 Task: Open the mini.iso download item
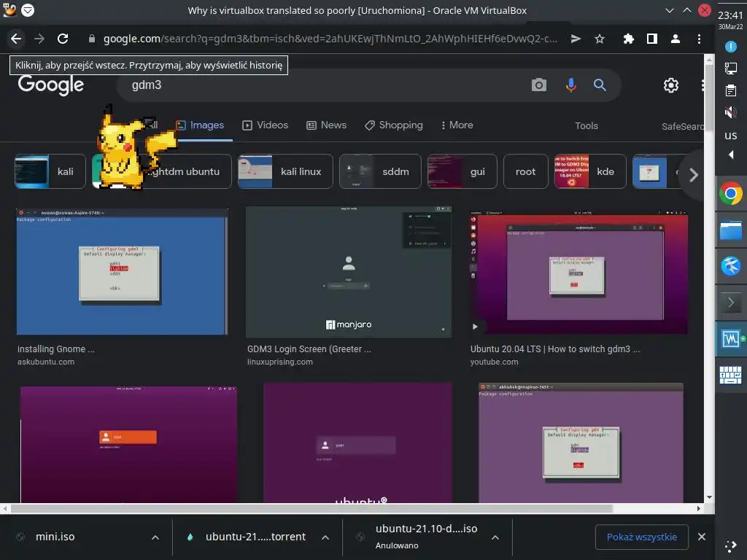pos(55,537)
